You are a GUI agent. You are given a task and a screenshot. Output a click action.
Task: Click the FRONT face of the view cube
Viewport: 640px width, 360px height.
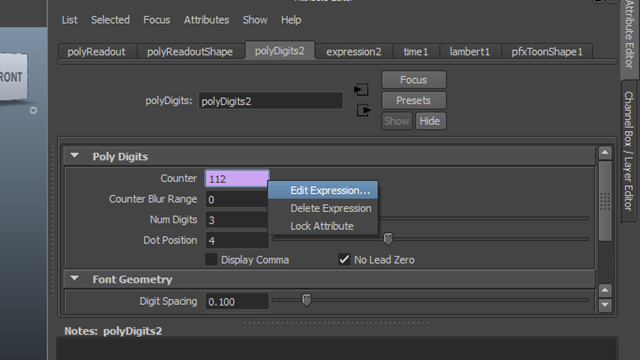point(13,77)
